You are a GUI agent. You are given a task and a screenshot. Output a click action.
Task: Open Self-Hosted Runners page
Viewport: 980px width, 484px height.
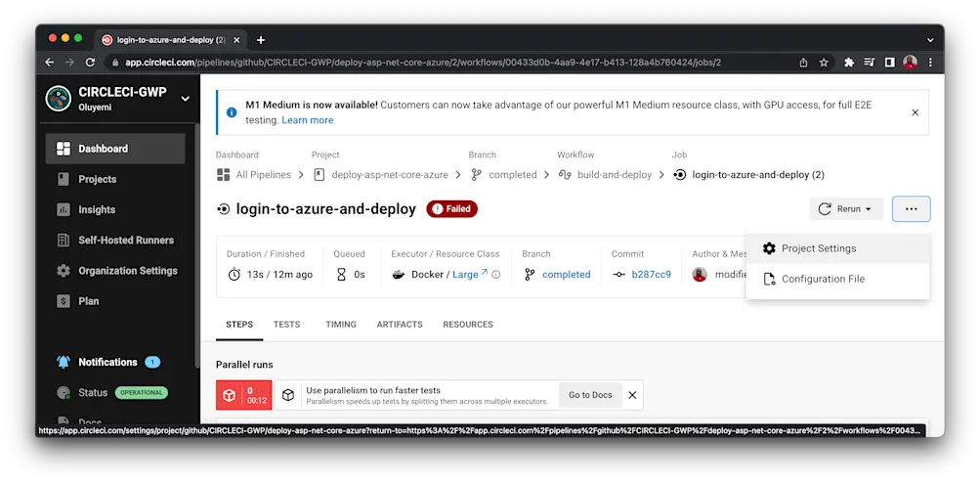click(115, 241)
